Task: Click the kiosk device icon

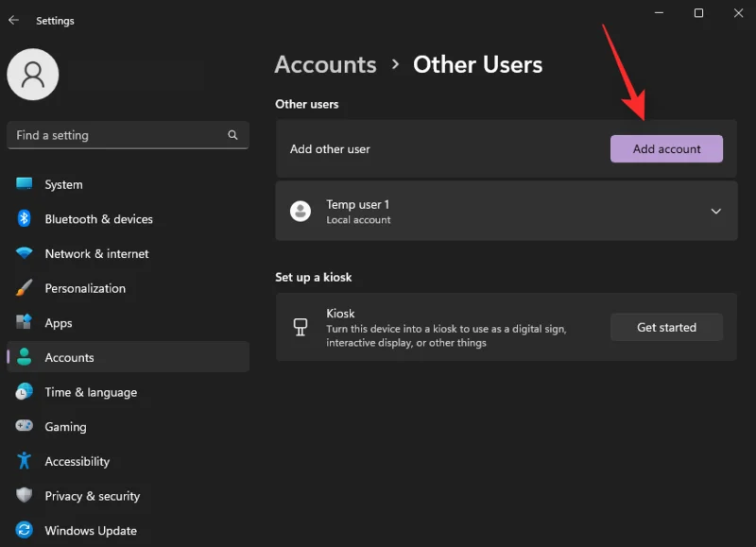Action: pyautogui.click(x=300, y=327)
